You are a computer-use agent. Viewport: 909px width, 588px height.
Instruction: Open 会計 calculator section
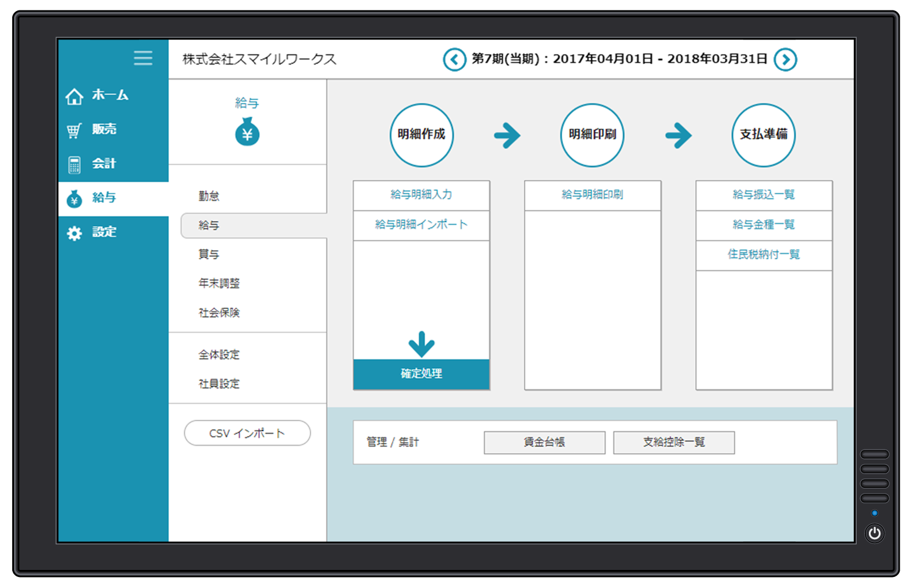pos(93,164)
